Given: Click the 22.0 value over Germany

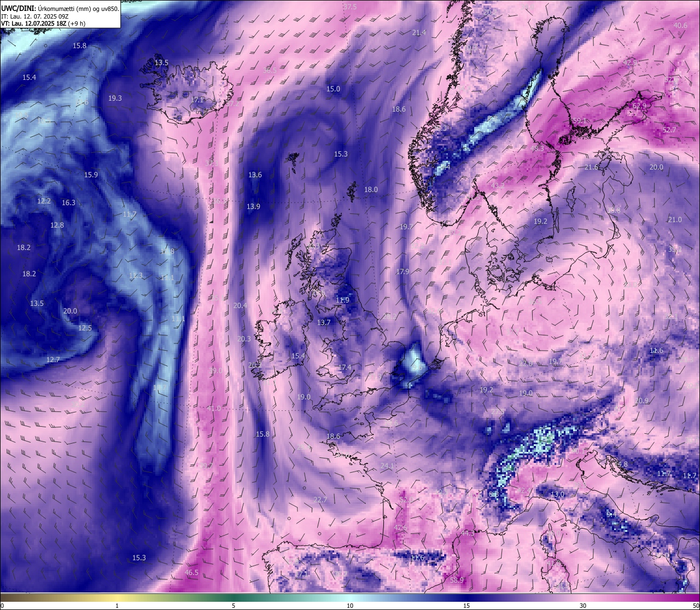Looking at the screenshot, I should (526, 364).
